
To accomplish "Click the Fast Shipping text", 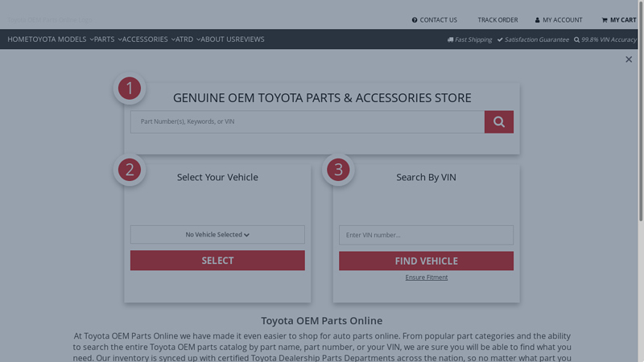I will click(x=473, y=39).
